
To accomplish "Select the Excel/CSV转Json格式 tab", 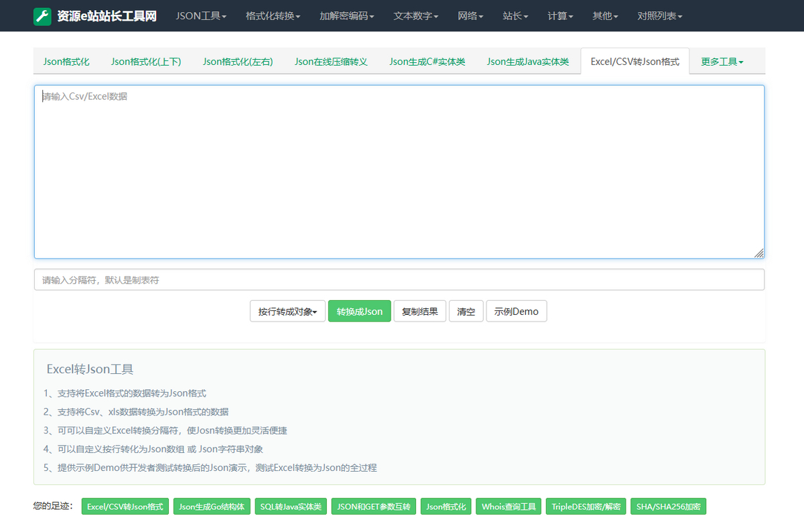I will 635,62.
